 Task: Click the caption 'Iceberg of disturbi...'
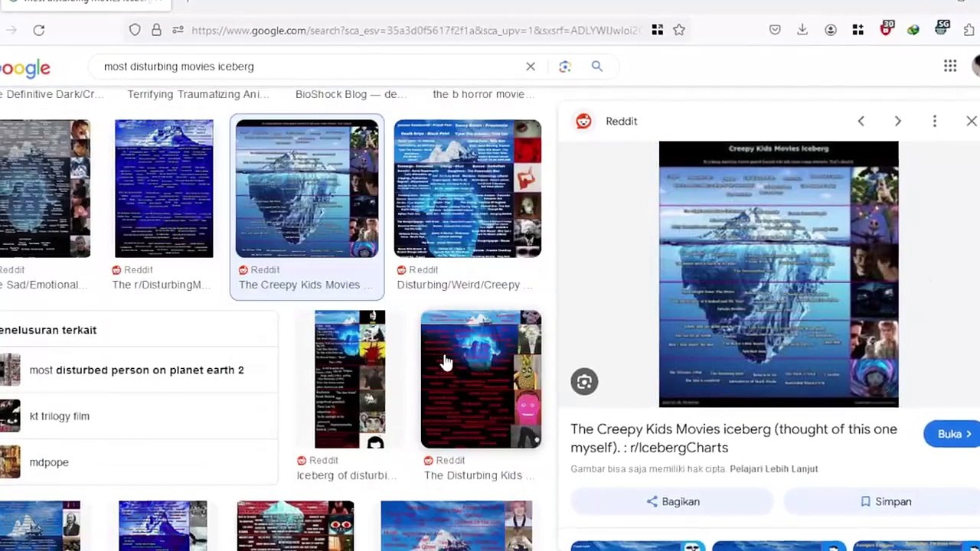[346, 475]
